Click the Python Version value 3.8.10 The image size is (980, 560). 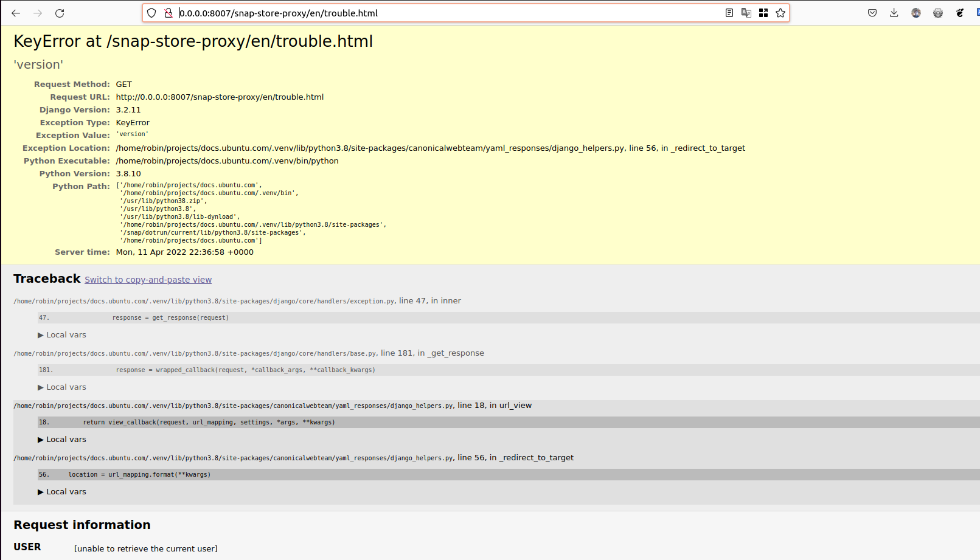click(128, 174)
